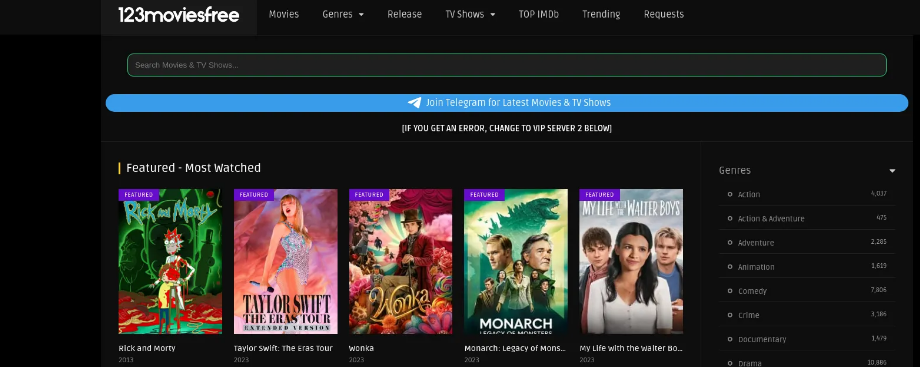Open the Monarch: Legacy of Monsters poster
The width and height of the screenshot is (920, 367).
pyautogui.click(x=516, y=261)
